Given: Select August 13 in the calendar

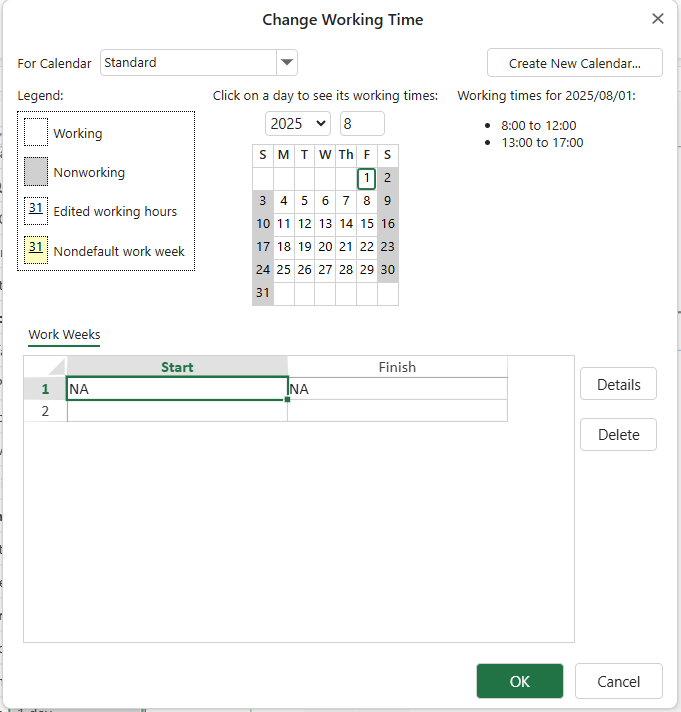Looking at the screenshot, I should click(325, 224).
